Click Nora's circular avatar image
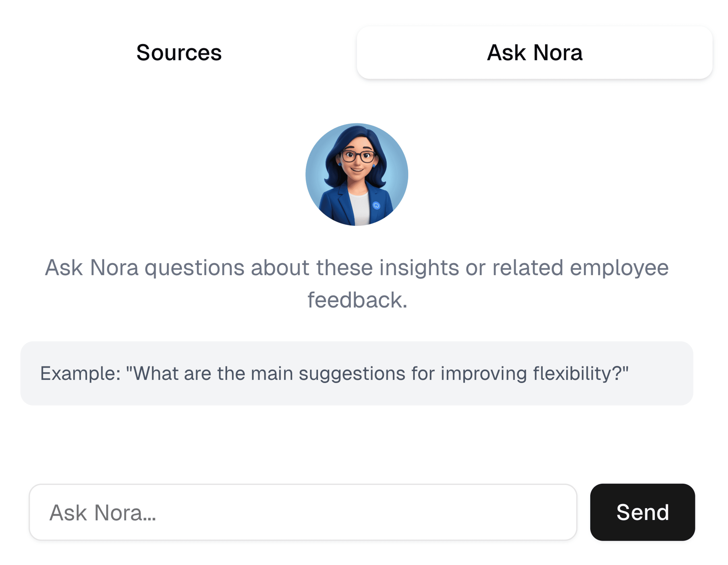The image size is (728, 565). (357, 175)
